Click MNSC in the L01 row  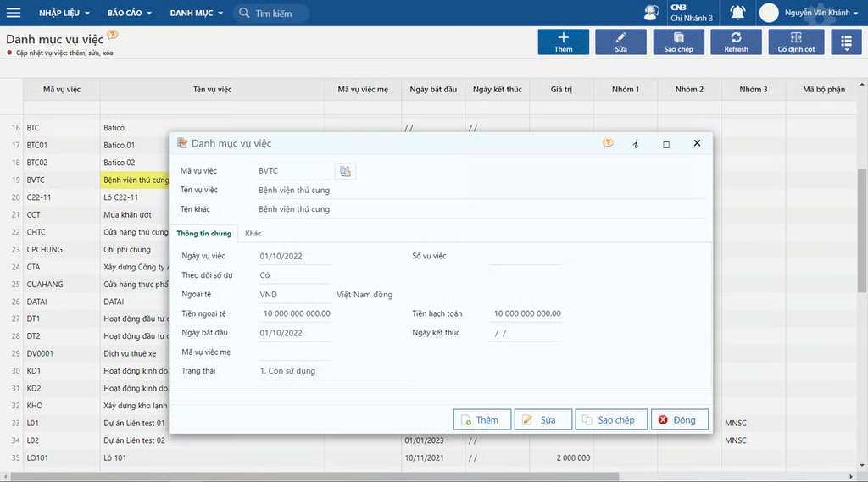coord(736,424)
